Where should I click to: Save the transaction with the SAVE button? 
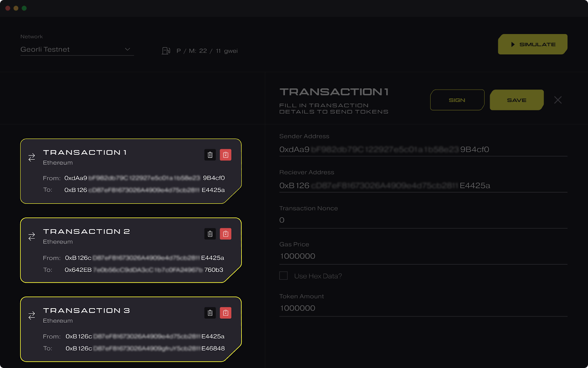[x=516, y=100]
